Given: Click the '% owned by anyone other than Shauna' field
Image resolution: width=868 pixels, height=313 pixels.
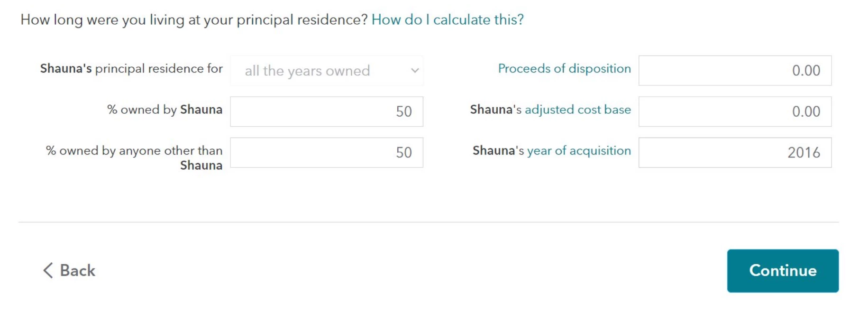Looking at the screenshot, I should click(x=326, y=153).
